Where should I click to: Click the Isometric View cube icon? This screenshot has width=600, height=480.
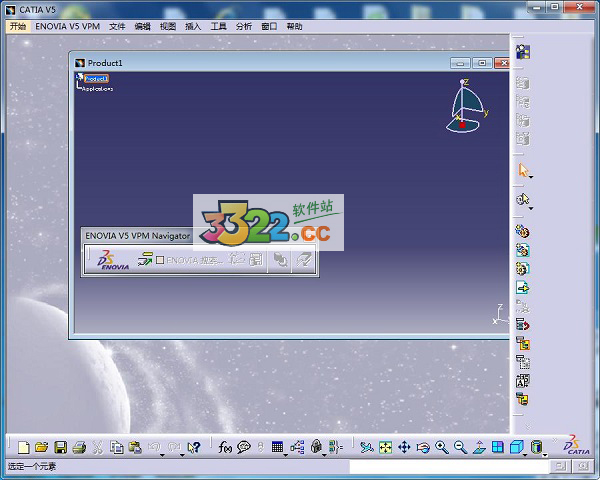pyautogui.click(x=517, y=447)
